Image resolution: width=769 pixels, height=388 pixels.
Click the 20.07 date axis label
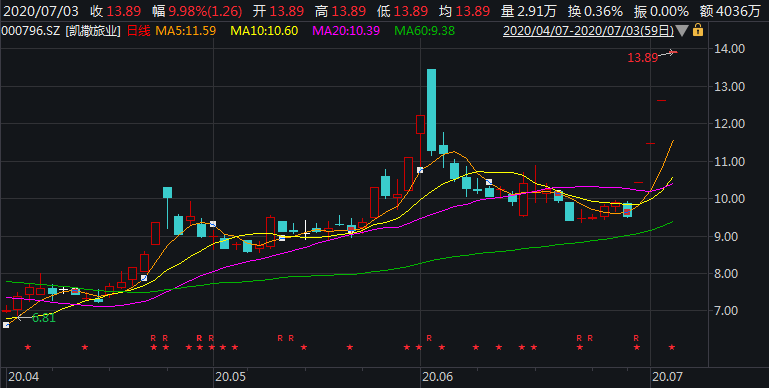pos(667,377)
